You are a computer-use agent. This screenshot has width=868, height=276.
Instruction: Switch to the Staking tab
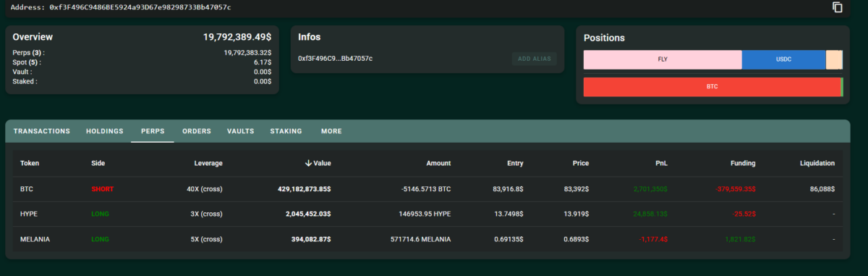pos(286,131)
